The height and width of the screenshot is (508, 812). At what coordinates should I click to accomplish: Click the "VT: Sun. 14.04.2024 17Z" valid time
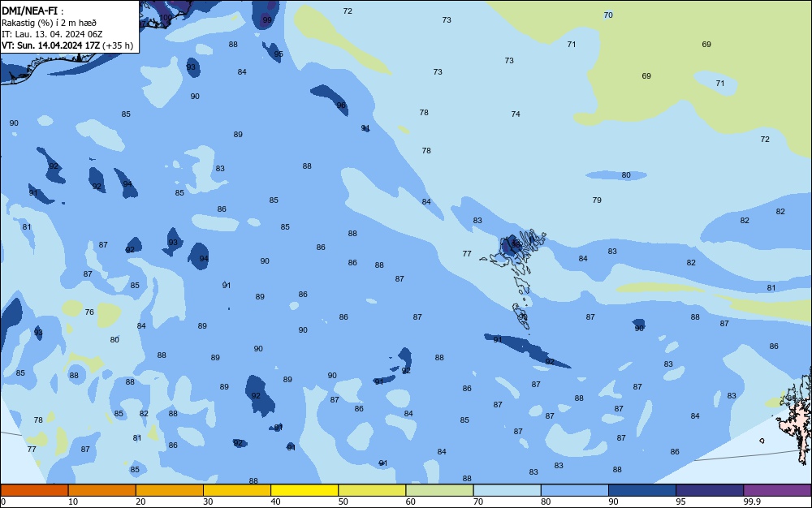[50, 45]
